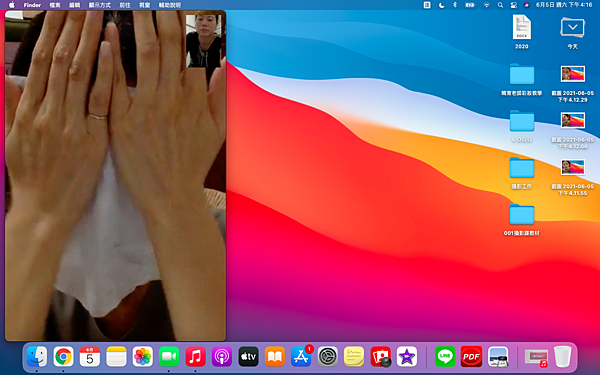
Task: Open the Trash in Dock
Action: [x=562, y=357]
